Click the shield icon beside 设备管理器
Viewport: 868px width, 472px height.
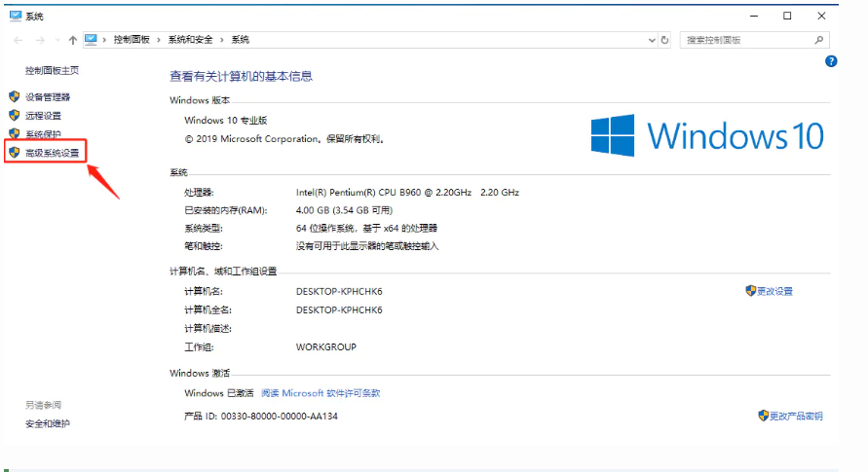[x=15, y=96]
